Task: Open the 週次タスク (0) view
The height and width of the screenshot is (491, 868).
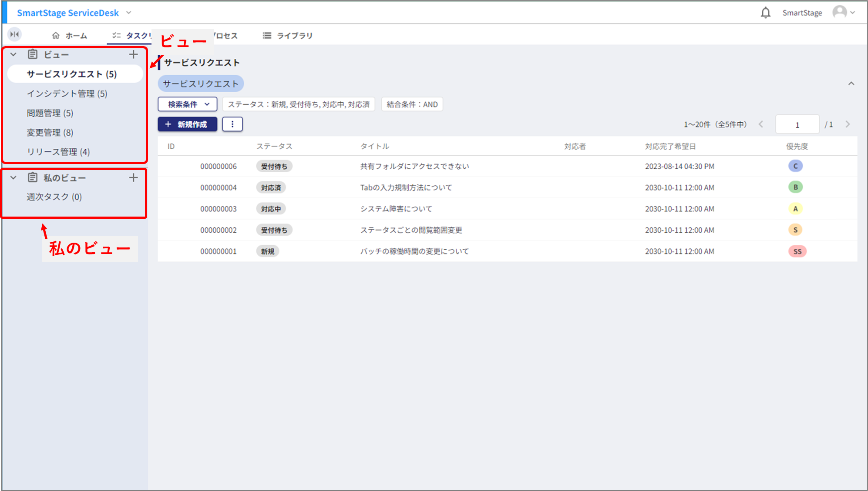Action: point(54,197)
